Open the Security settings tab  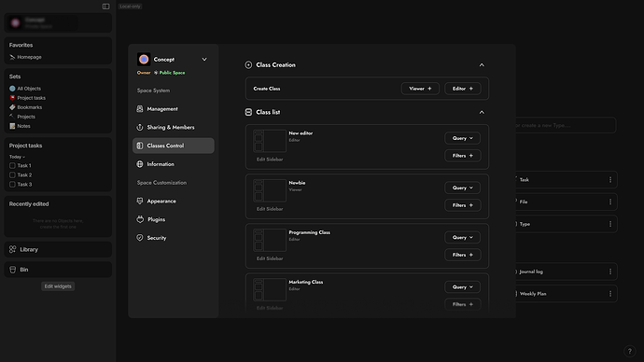point(174,238)
